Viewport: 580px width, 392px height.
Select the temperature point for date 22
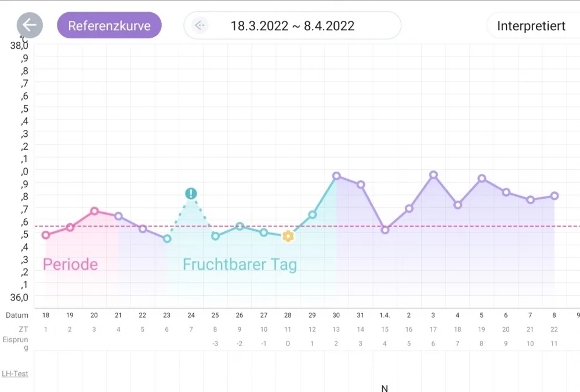[143, 228]
